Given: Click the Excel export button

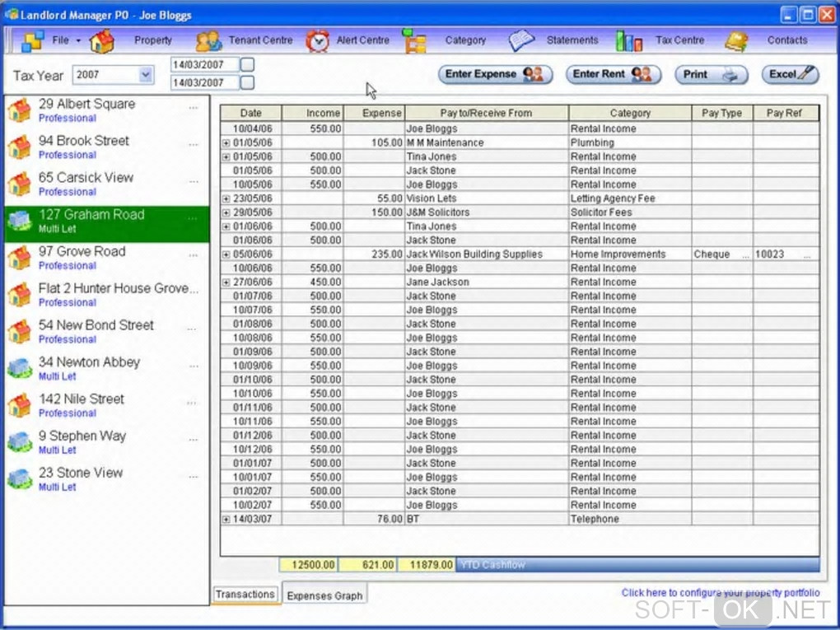Looking at the screenshot, I should click(790, 74).
